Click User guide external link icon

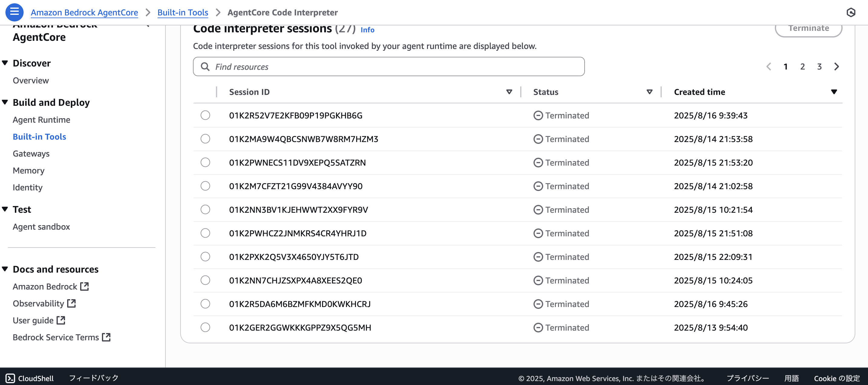pyautogui.click(x=61, y=320)
